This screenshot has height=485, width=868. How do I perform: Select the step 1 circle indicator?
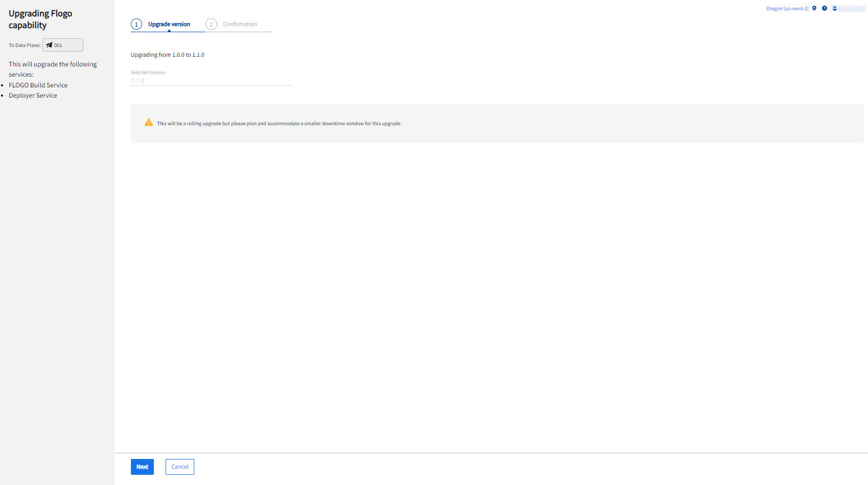136,24
